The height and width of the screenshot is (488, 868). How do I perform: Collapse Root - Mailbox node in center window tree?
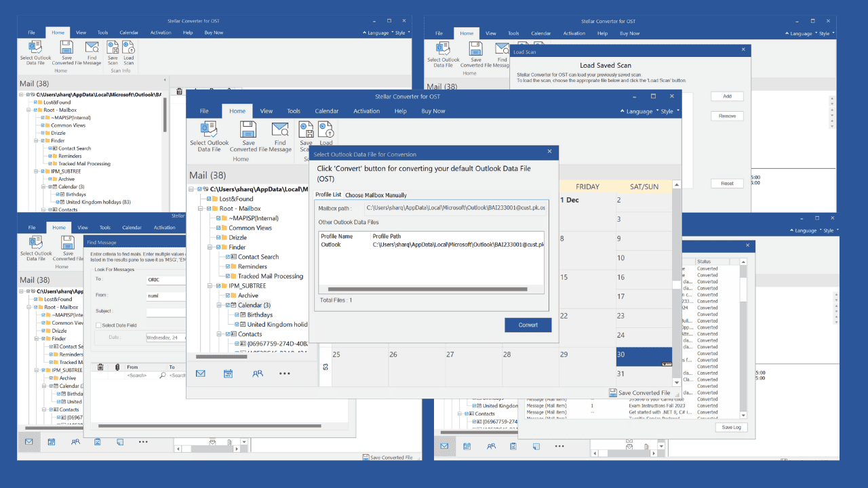(200, 208)
